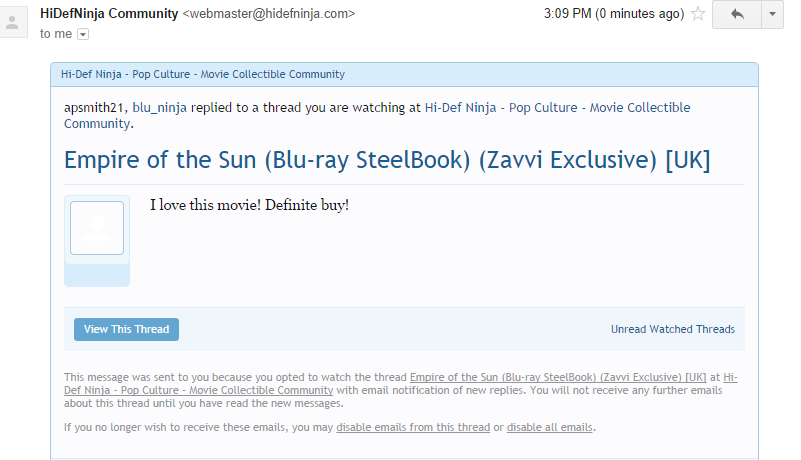
Task: Open the footer Empire of the Sun link
Action: pyautogui.click(x=558, y=377)
